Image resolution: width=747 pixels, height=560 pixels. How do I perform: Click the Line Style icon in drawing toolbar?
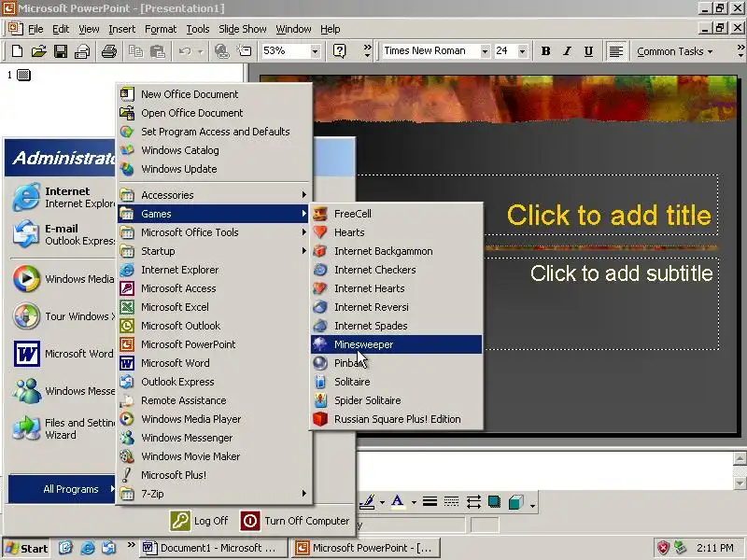point(430,501)
